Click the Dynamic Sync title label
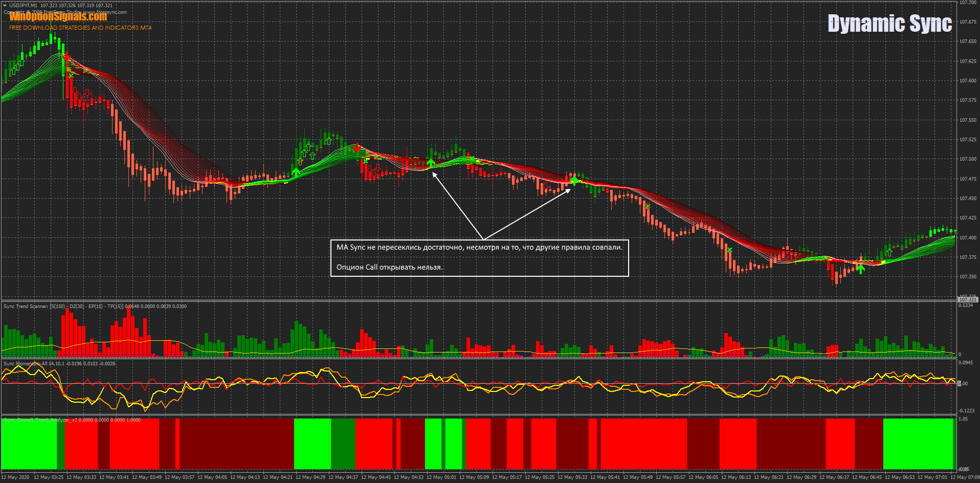This screenshot has width=980, height=483. pyautogui.click(x=889, y=24)
